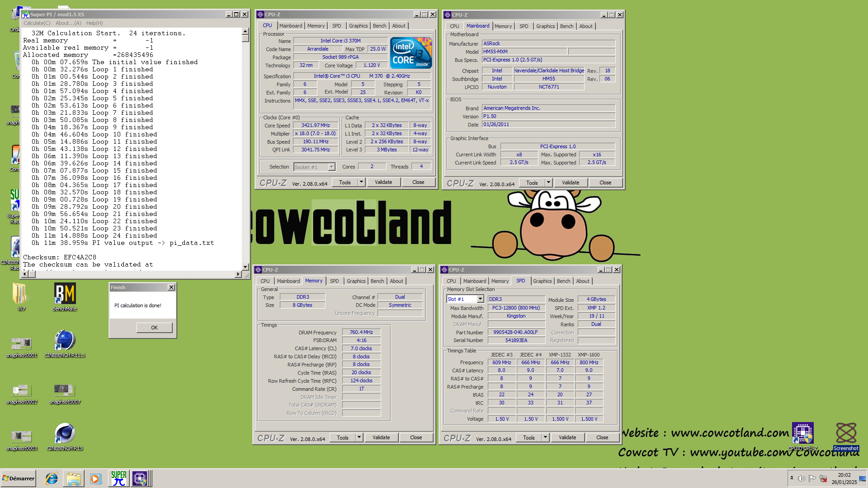Select CPU tab in the Mainboard CPU-Z window

454,26
